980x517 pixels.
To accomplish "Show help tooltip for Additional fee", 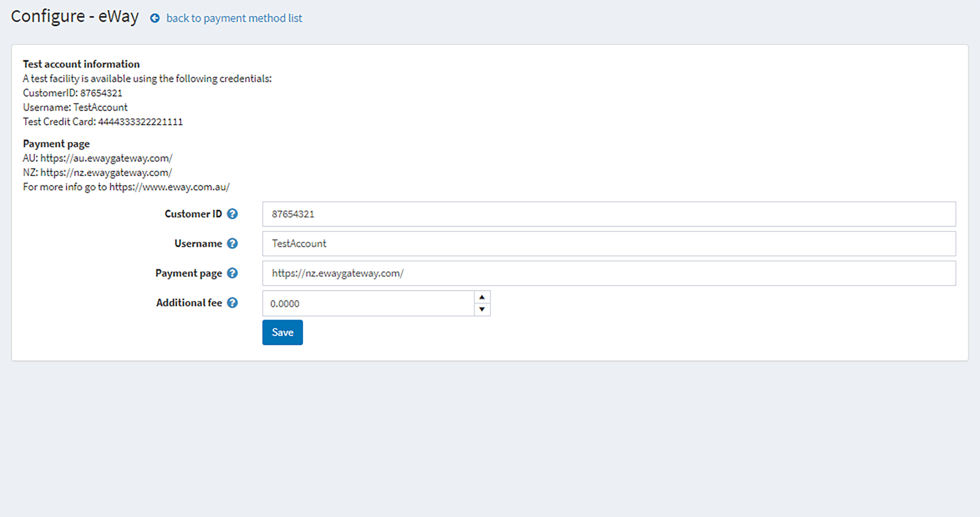I will coord(232,303).
